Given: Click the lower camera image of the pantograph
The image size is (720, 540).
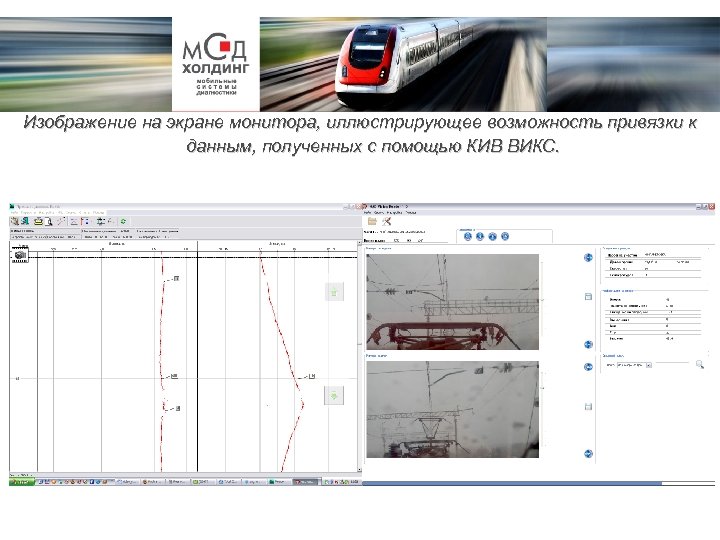Looking at the screenshot, I should 452,409.
